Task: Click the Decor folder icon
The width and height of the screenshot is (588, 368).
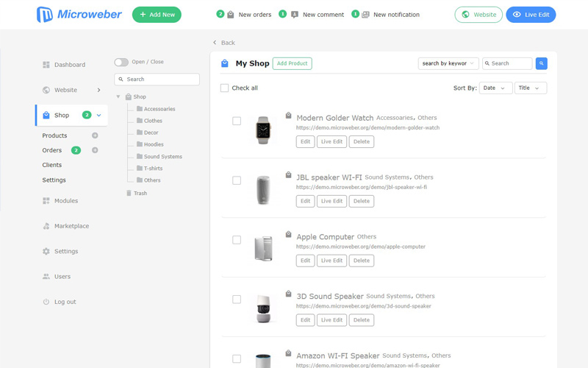Action: [140, 132]
